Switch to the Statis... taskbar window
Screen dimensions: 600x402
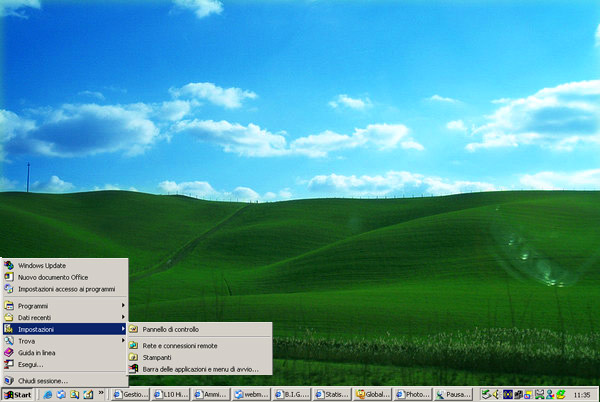332,394
